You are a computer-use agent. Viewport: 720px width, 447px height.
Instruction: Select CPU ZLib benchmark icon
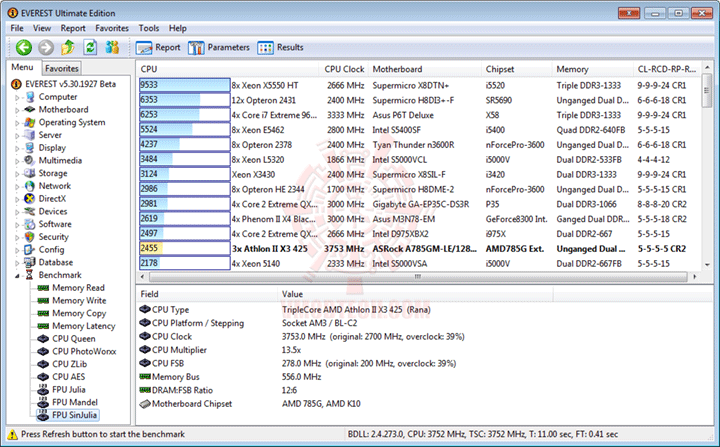click(43, 364)
